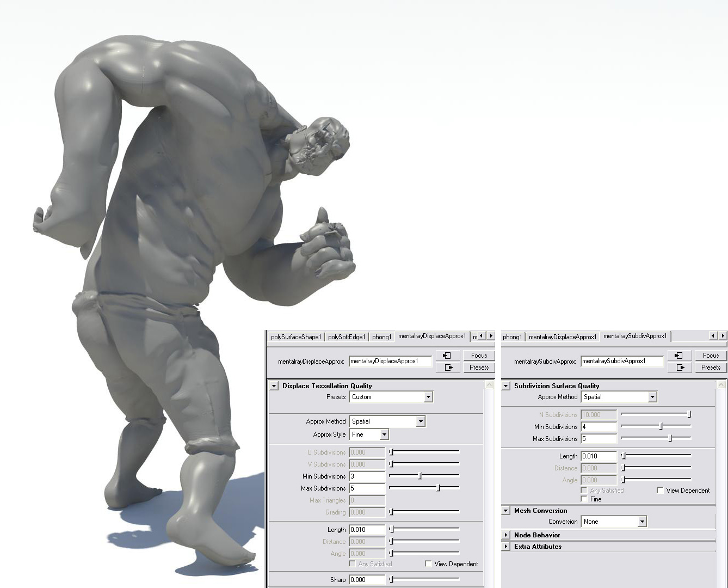Open Approx Method dropdown in displace panel
Viewport: 728px width, 588px height.
(387, 421)
